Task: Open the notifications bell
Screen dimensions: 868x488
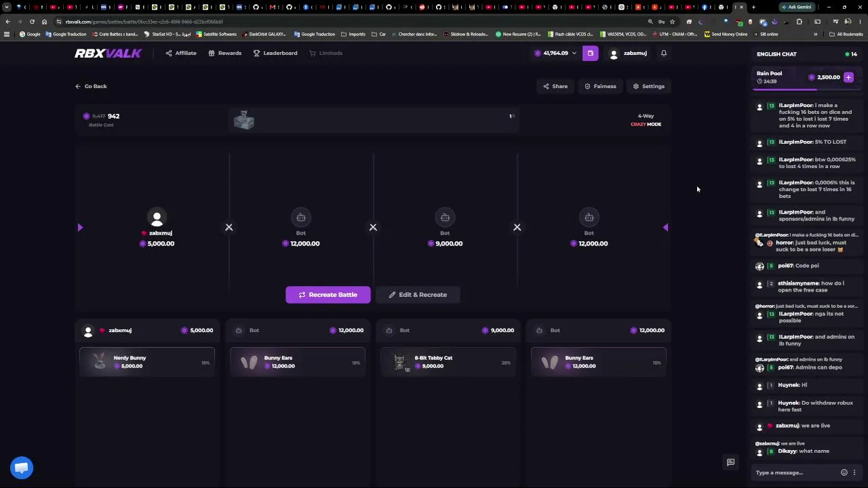Action: [x=664, y=53]
